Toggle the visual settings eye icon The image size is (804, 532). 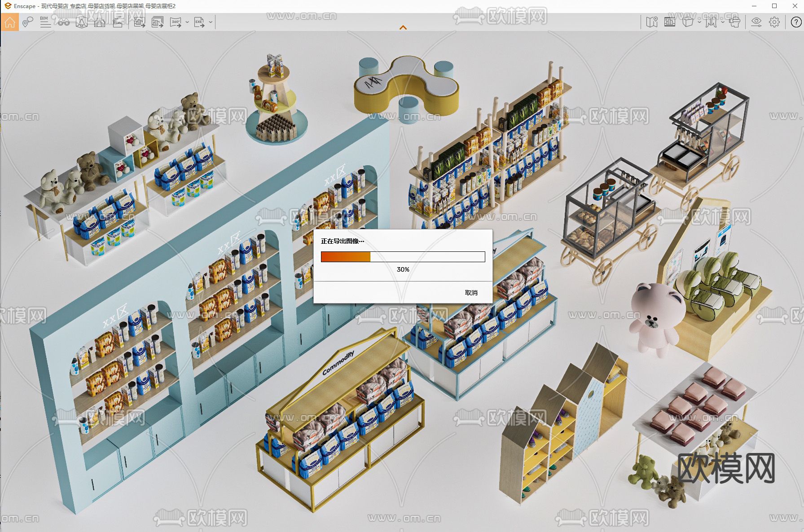click(x=756, y=22)
